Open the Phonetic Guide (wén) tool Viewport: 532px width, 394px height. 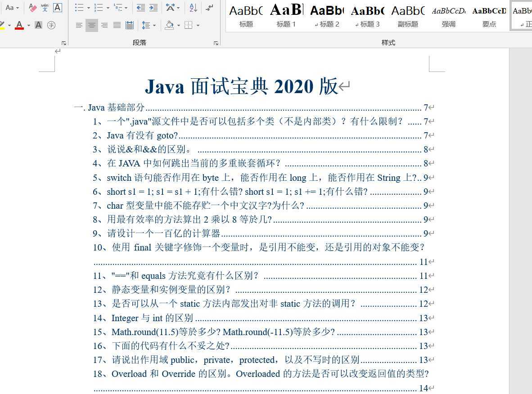45,8
